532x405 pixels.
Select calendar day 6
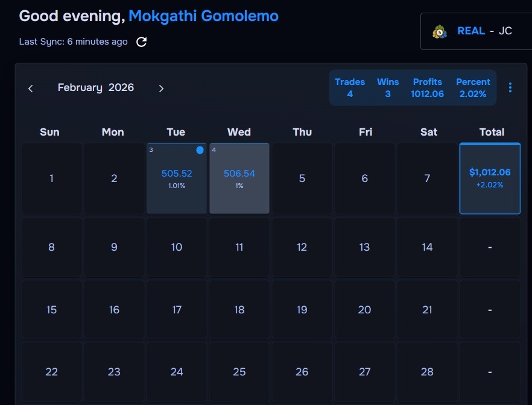click(364, 178)
